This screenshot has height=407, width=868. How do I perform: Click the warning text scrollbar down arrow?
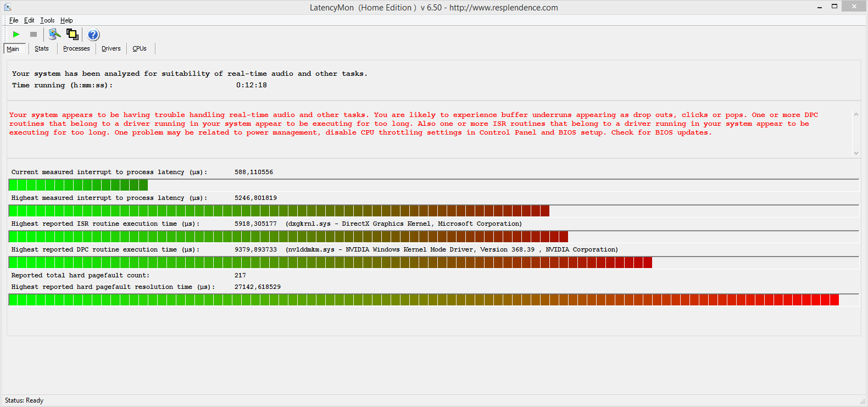(856, 153)
